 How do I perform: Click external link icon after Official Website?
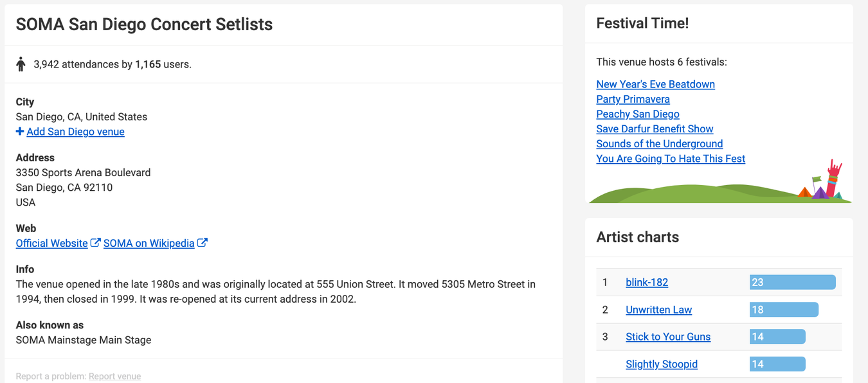coord(95,243)
